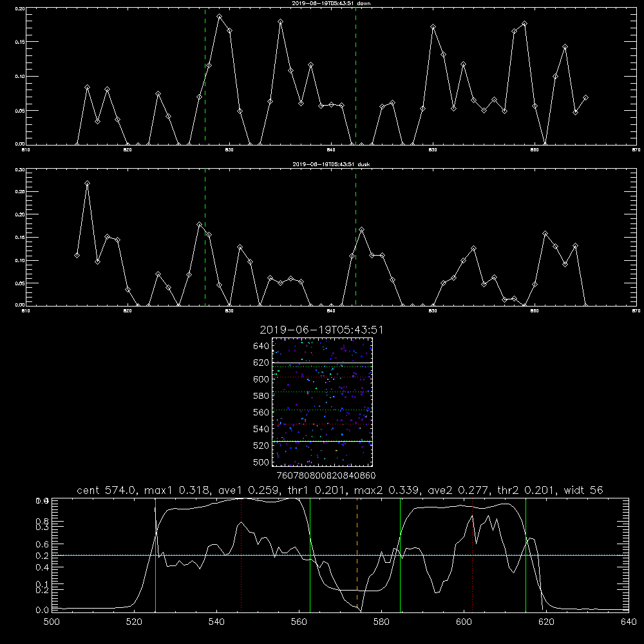The height and width of the screenshot is (644, 644).
Task: Click the green vertical line near 585 in bottom plot
Action: [400, 554]
